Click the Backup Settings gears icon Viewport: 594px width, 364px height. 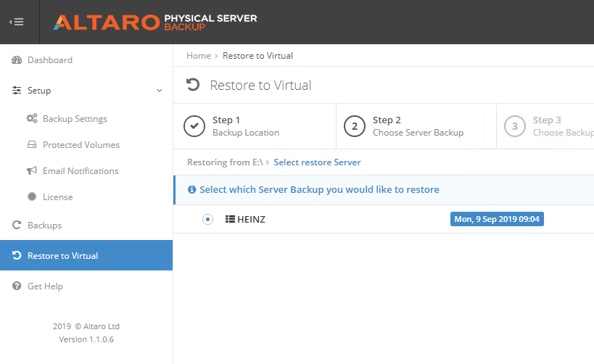(x=32, y=119)
